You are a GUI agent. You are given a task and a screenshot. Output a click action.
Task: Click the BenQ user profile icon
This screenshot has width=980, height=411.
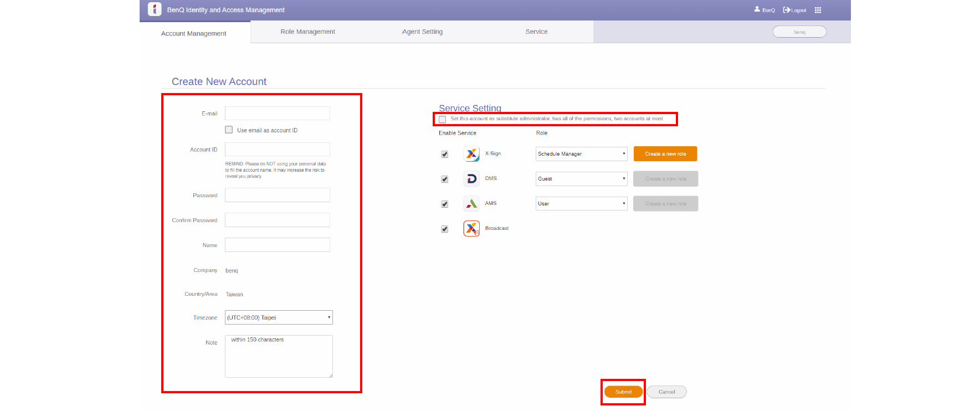pos(757,9)
